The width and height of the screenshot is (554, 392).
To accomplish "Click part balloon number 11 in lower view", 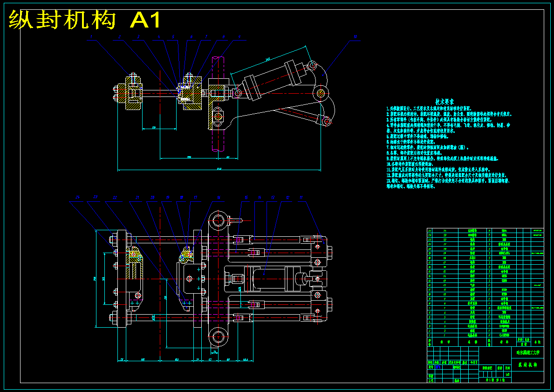I will (x=301, y=198).
